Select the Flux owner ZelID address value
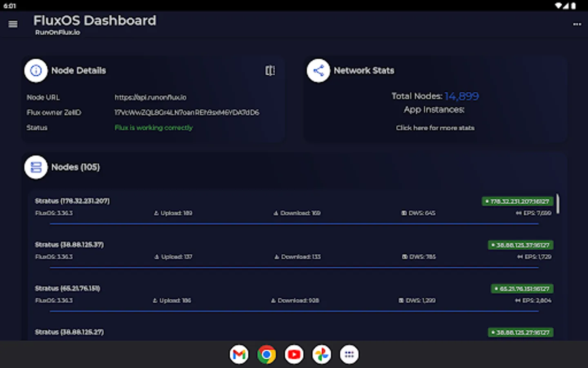 [x=187, y=112]
